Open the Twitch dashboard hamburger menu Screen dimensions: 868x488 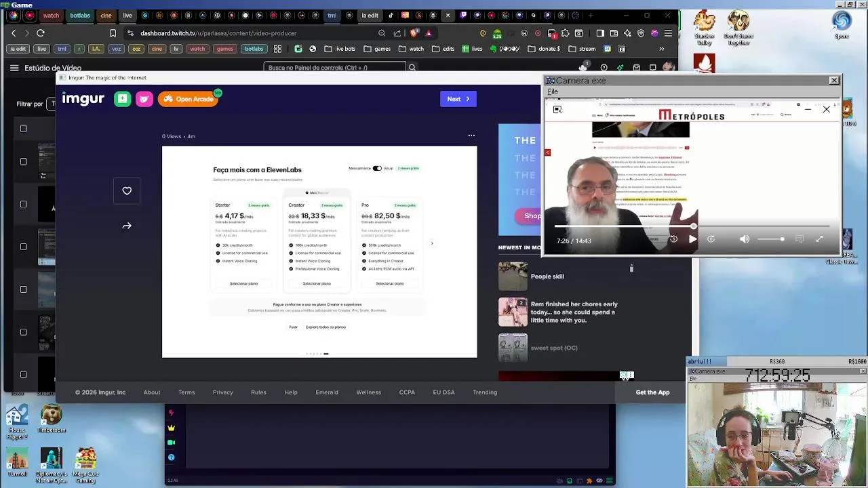click(x=14, y=68)
